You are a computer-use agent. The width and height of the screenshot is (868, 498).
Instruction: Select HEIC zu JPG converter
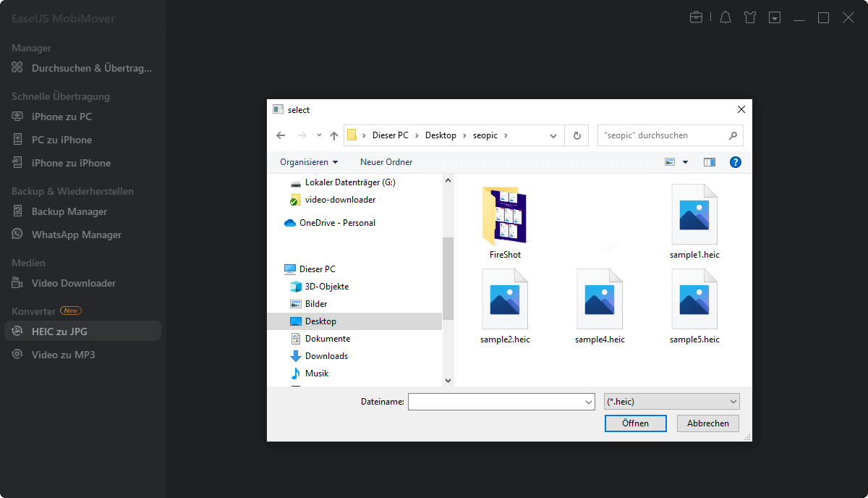pyautogui.click(x=83, y=332)
